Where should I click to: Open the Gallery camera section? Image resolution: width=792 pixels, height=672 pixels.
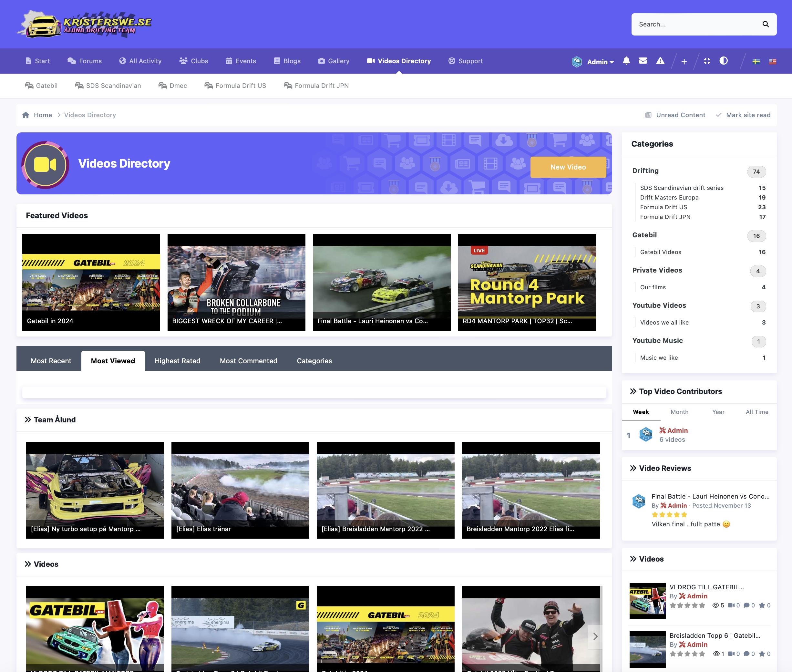point(334,61)
